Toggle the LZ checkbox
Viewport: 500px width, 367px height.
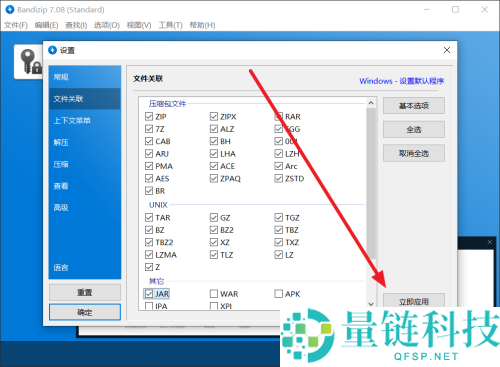tap(279, 255)
